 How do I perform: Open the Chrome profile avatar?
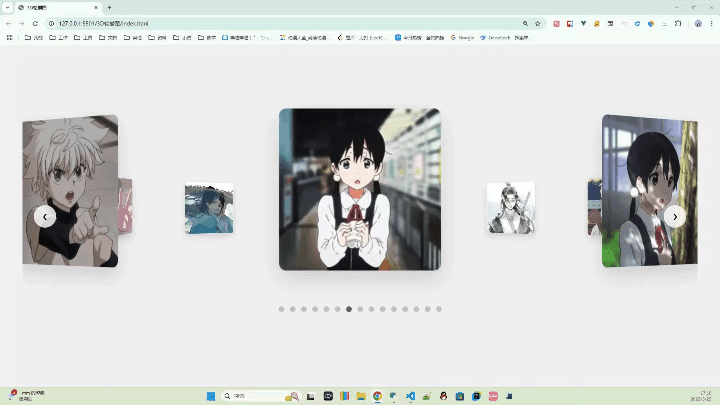click(x=698, y=23)
